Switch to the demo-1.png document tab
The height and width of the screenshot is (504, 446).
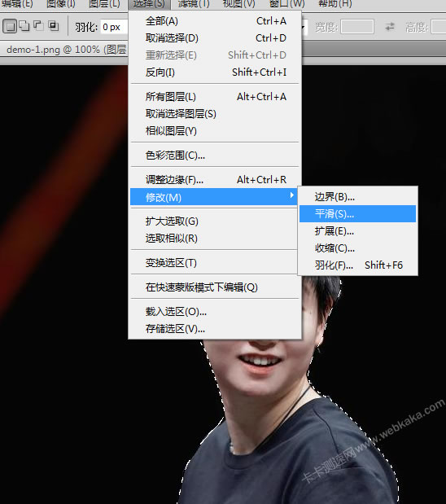click(66, 50)
